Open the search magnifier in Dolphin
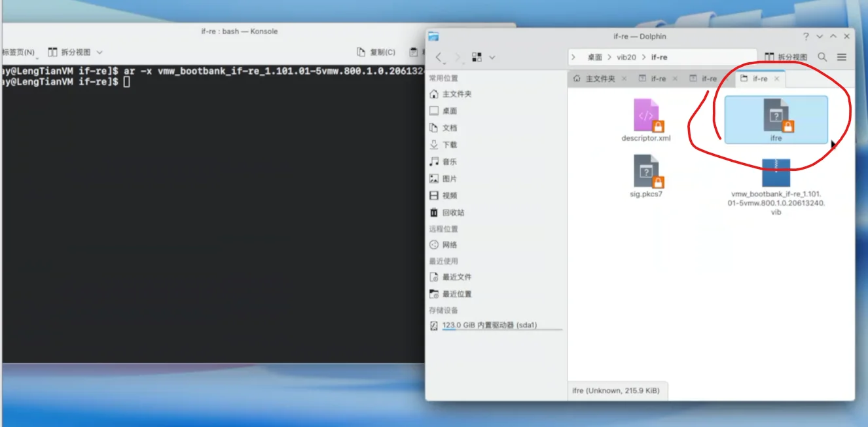The image size is (868, 427). pyautogui.click(x=823, y=58)
